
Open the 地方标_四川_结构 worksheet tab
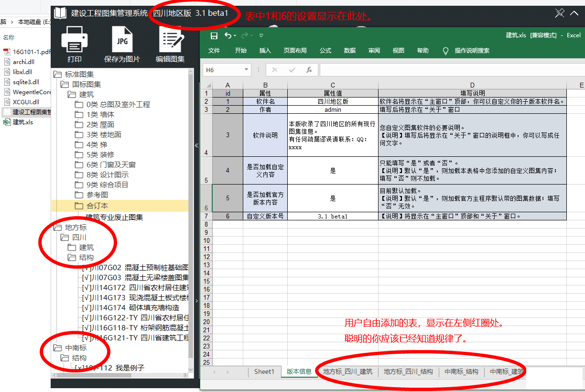pyautogui.click(x=409, y=371)
